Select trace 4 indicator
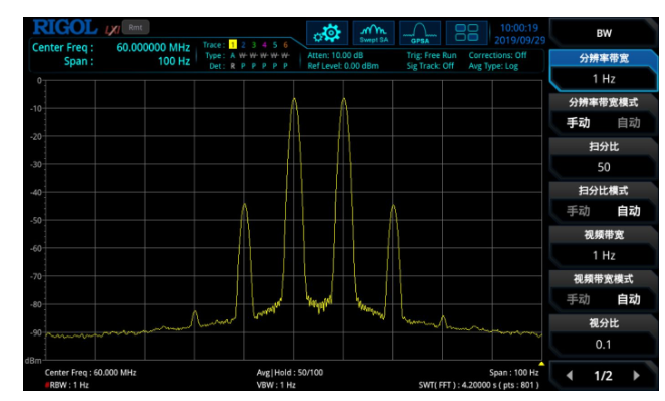665x401 pixels. (264, 45)
